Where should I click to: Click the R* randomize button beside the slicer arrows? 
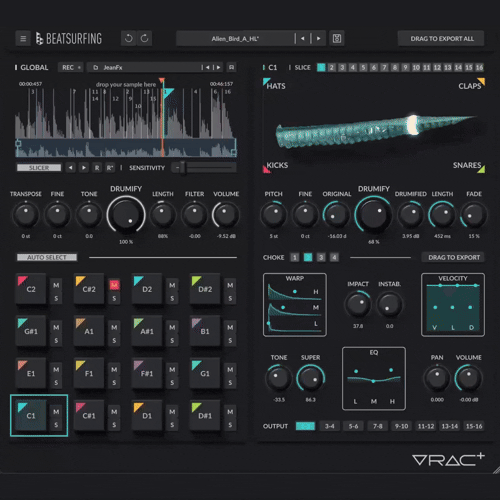[x=110, y=168]
